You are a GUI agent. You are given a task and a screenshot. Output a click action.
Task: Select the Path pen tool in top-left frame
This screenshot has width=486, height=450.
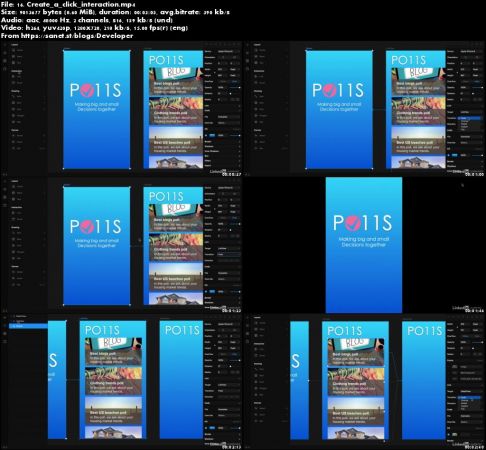pos(18,96)
